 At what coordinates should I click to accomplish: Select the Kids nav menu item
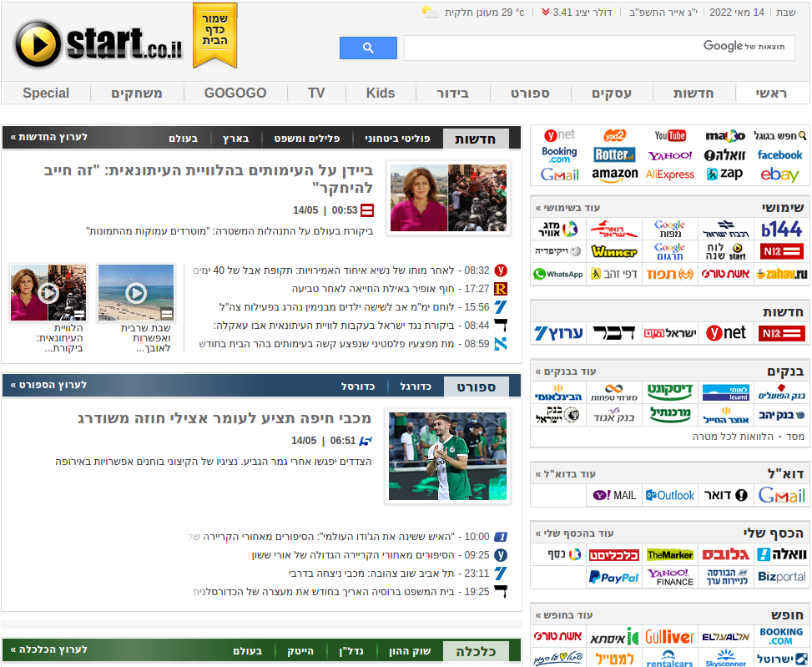381,93
